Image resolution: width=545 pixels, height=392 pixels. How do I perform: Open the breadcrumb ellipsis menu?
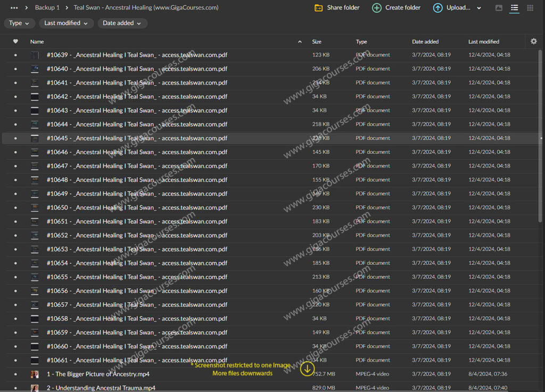[x=14, y=8]
